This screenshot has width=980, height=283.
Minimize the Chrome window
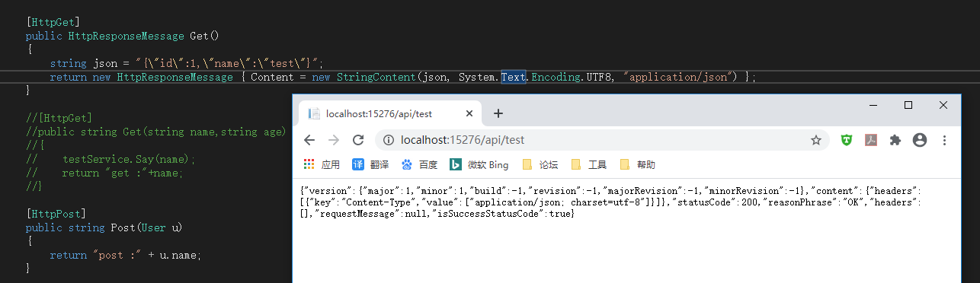point(873,105)
